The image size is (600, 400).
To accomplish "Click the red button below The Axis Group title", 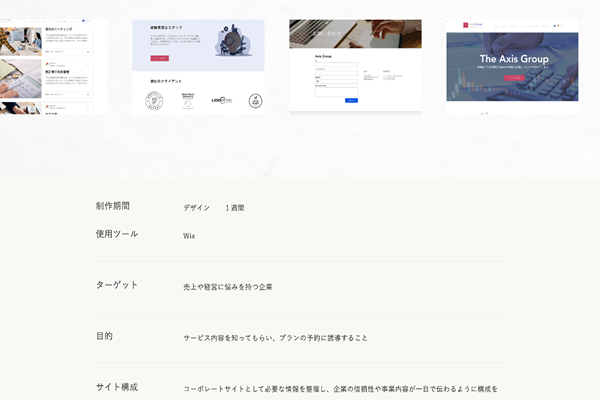I will 514,77.
